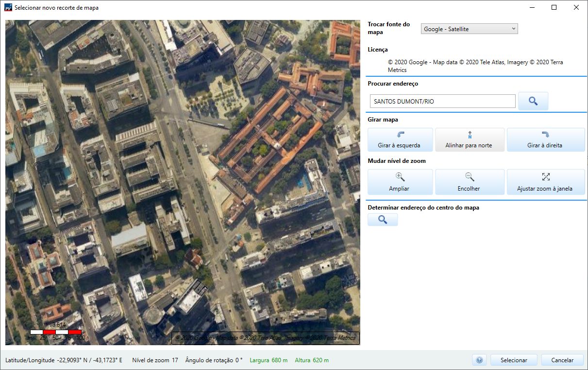
Task: Rotate map with Girar à direita
Action: (x=545, y=140)
